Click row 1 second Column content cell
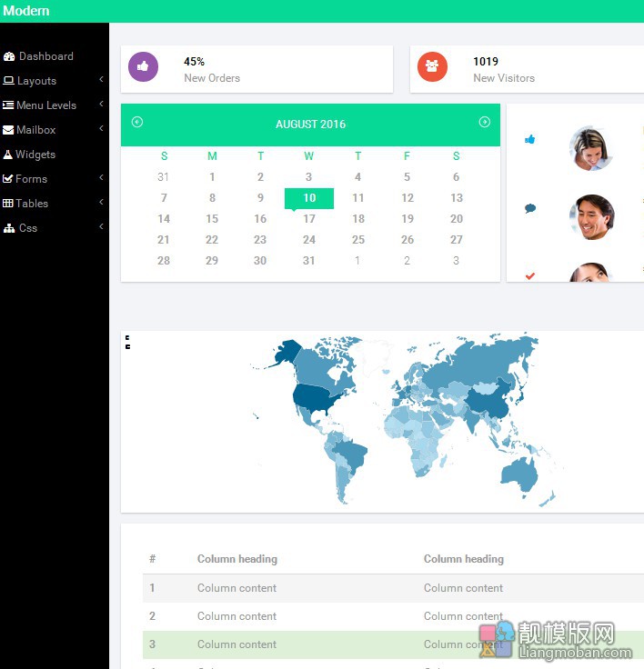Image resolution: width=644 pixels, height=669 pixels. [463, 588]
